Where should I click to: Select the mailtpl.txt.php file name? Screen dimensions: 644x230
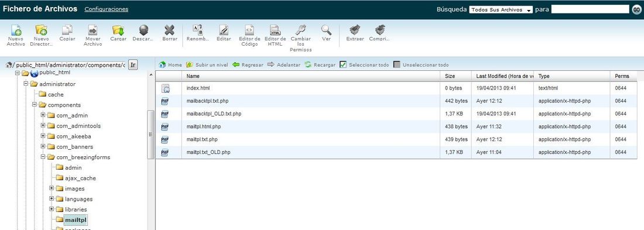(x=202, y=140)
